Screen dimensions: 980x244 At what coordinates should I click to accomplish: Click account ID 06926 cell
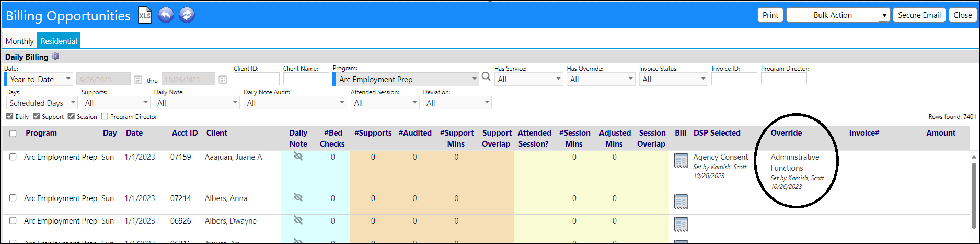181,221
